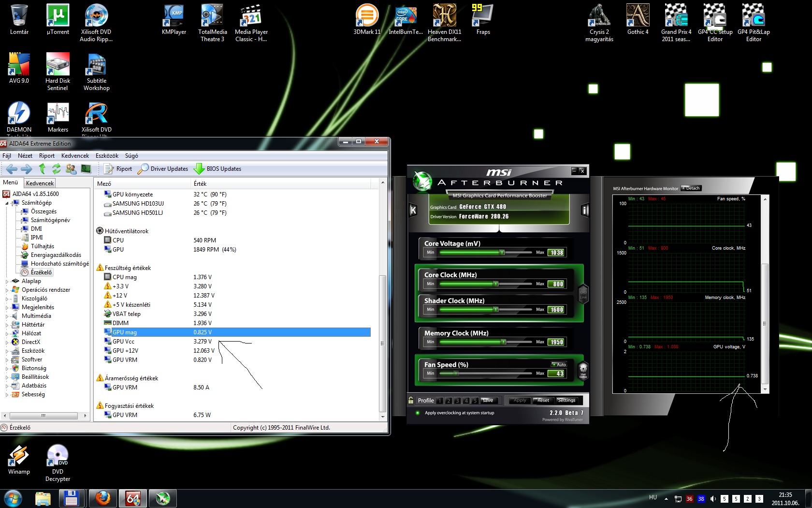Expand the Hálózat tree node
Image resolution: width=812 pixels, height=508 pixels.
pos(7,334)
